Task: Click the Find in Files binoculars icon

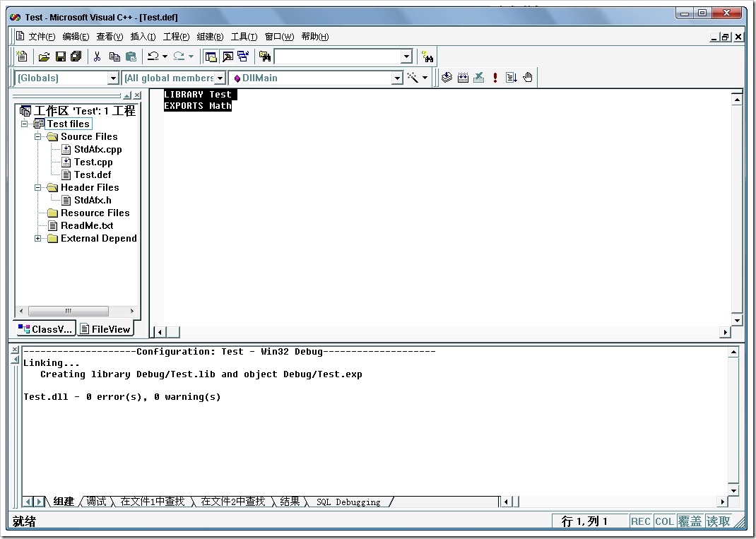Action: pos(265,57)
